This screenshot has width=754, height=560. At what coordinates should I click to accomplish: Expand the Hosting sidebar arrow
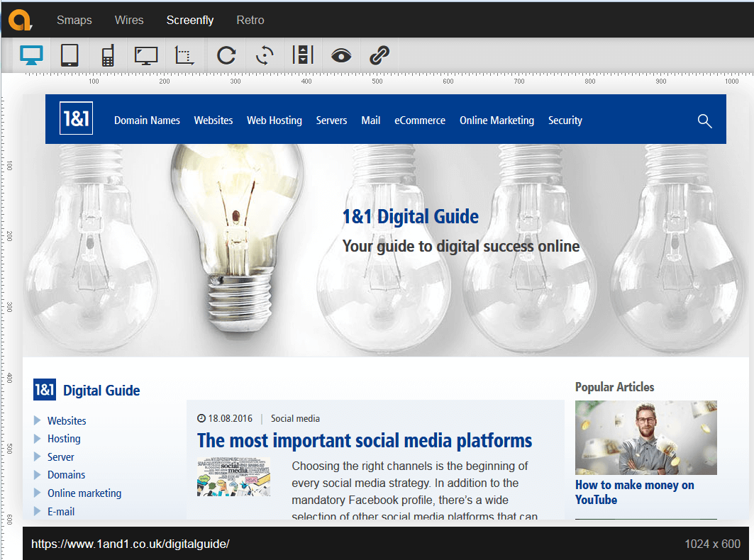37,438
